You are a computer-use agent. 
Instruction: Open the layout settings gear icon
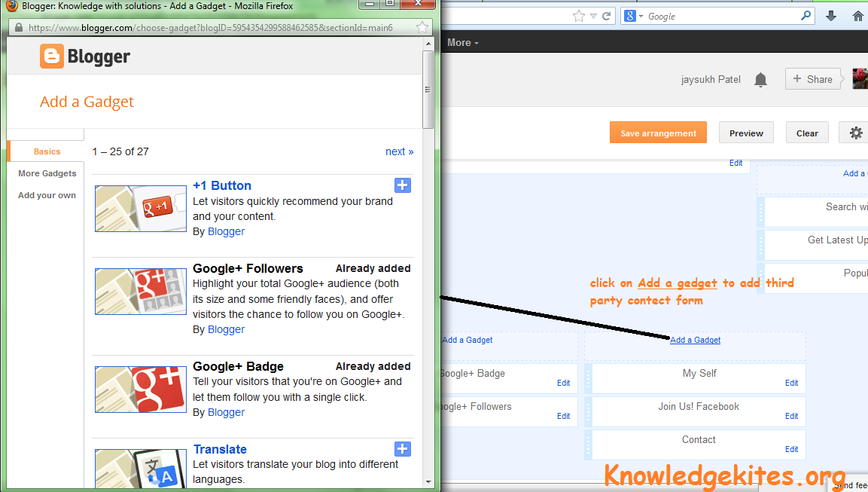click(856, 133)
